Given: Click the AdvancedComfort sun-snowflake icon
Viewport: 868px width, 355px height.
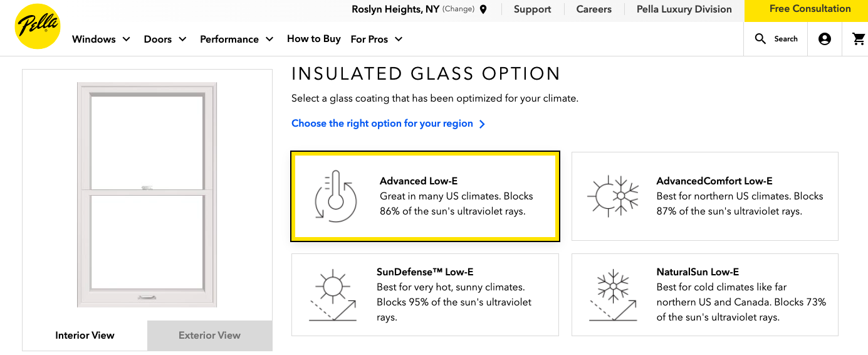Looking at the screenshot, I should click(613, 196).
